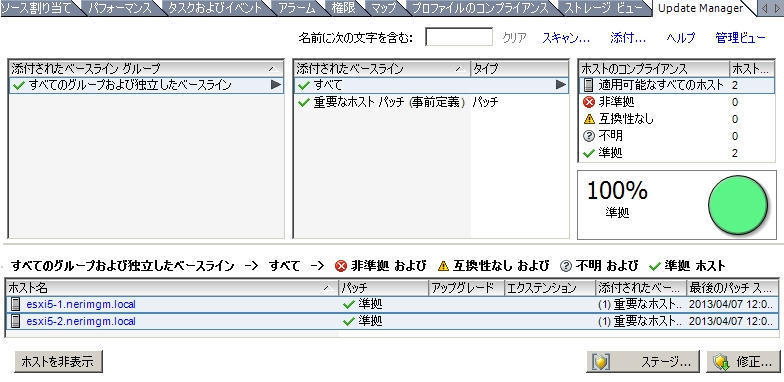Click the 修正... button
This screenshot has width=784, height=382.
point(744,362)
